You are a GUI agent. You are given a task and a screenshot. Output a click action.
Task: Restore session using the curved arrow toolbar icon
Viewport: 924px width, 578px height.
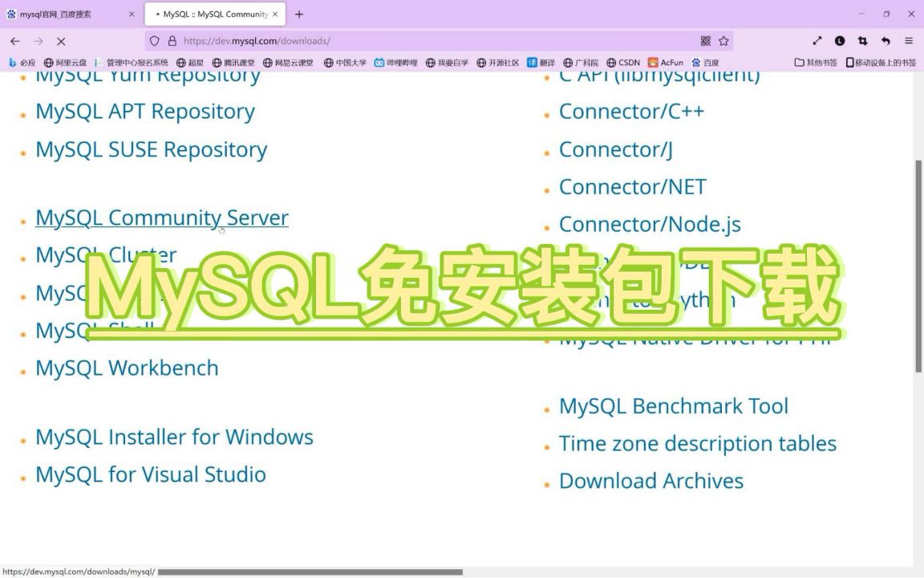point(885,40)
